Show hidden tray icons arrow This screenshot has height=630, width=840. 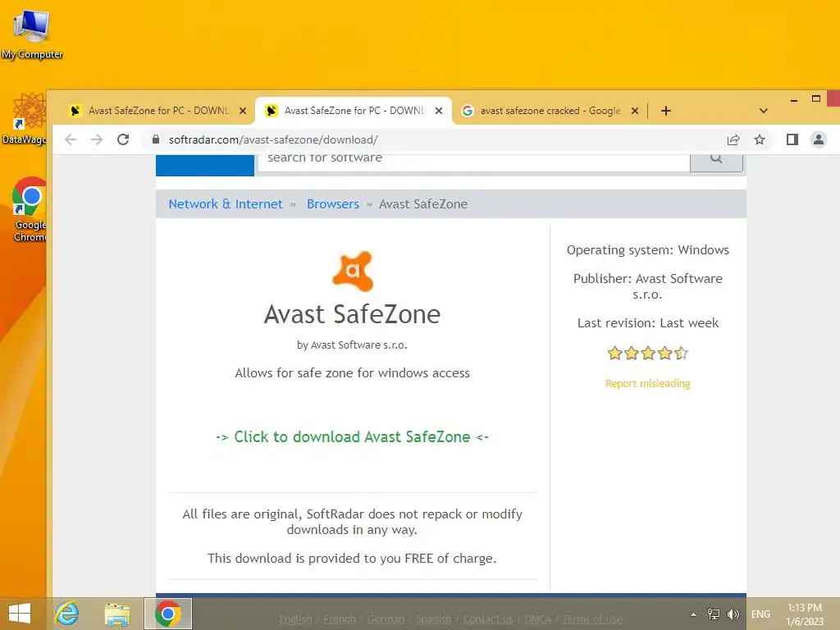pyautogui.click(x=693, y=614)
